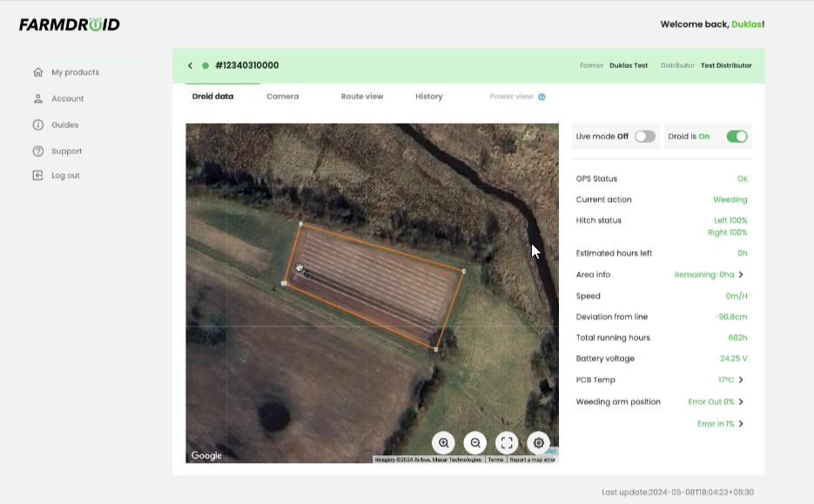Click the green status dot beside #12340310000
This screenshot has height=504, width=814.
point(206,65)
